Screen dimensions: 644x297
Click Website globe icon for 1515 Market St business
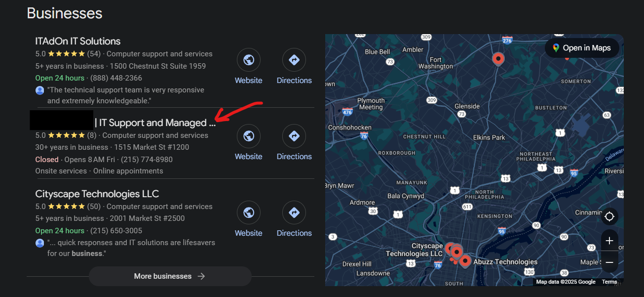(249, 136)
